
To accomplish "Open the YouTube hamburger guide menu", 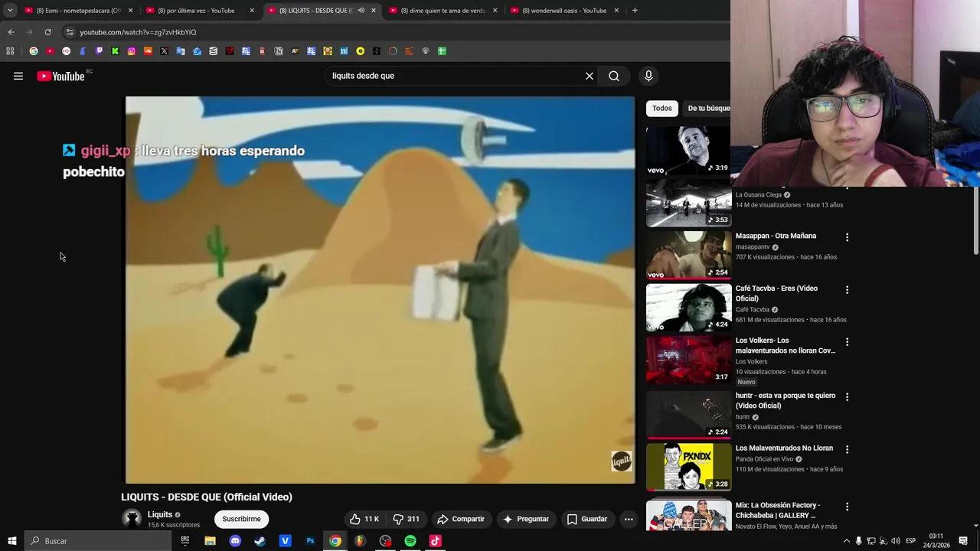I will 18,76.
